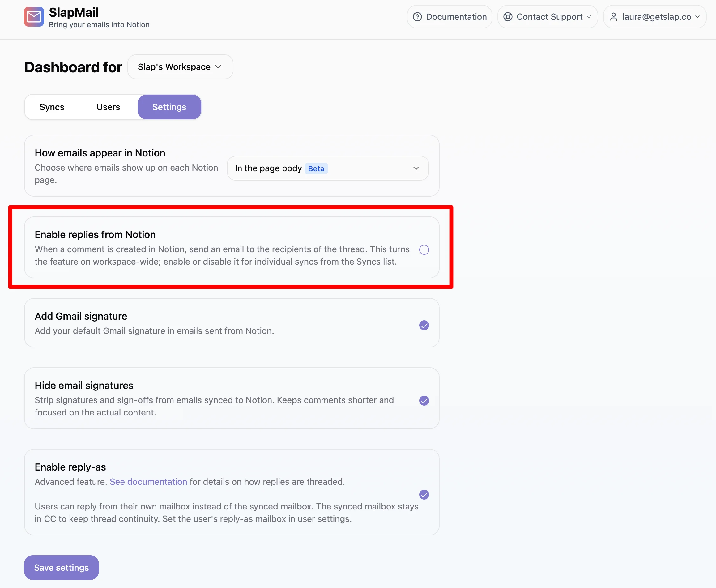Expand the 'In the page body' selector chevron
This screenshot has width=716, height=588.
click(x=416, y=168)
